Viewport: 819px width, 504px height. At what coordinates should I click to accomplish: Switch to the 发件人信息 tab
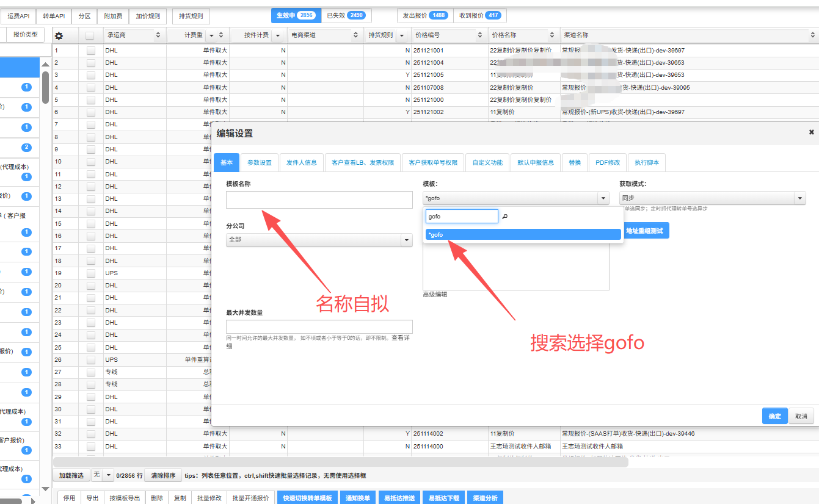click(302, 162)
